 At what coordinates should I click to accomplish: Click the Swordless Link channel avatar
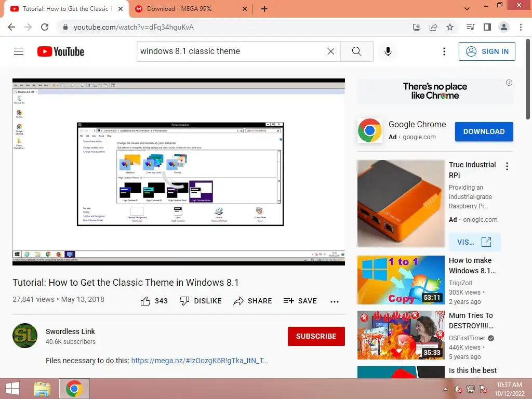coord(25,336)
